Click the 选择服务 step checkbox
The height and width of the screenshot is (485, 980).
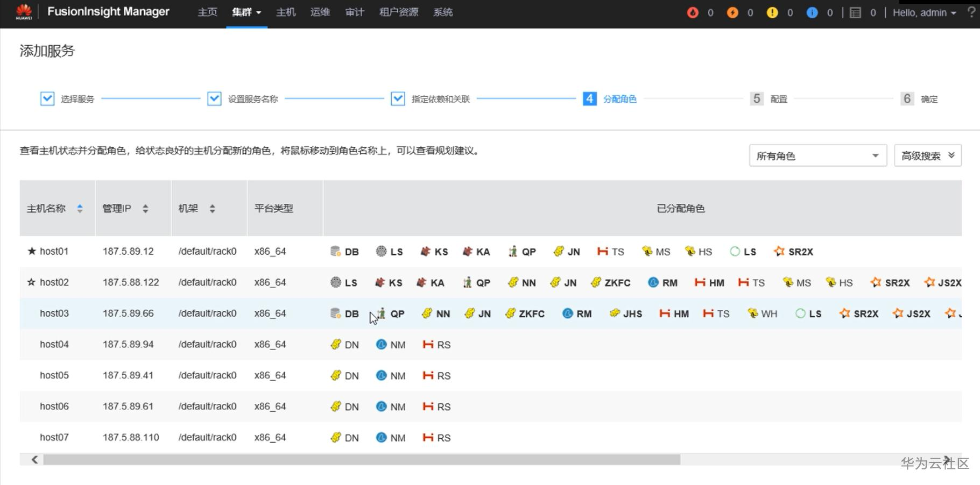click(x=47, y=99)
